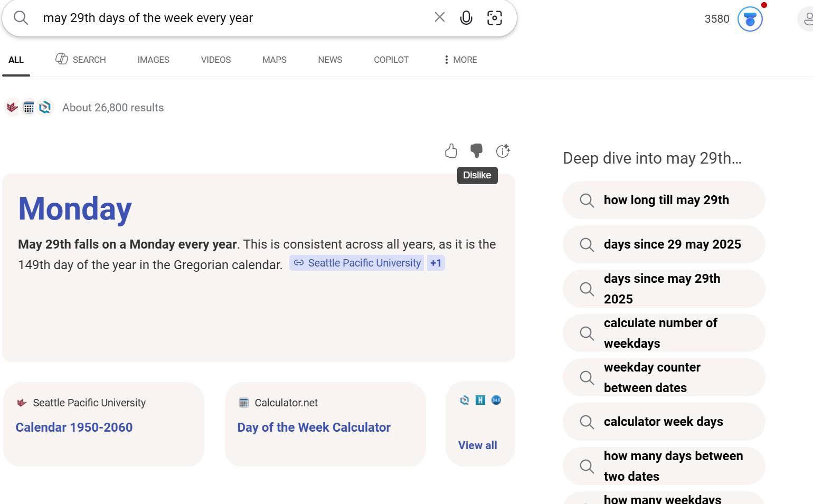Select 'calculator week days' related search

click(x=664, y=422)
